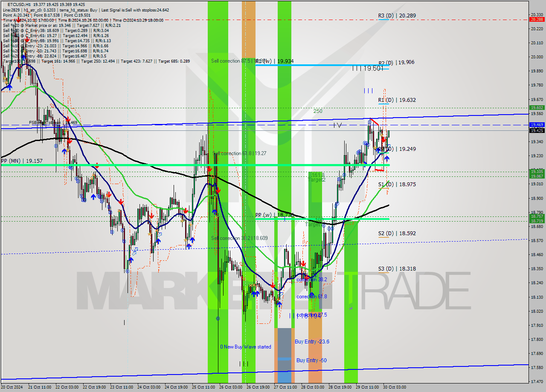Screen dimensions: 546x392
Task: Click the S1 (D) | 18.975 support label
Action: point(397,184)
